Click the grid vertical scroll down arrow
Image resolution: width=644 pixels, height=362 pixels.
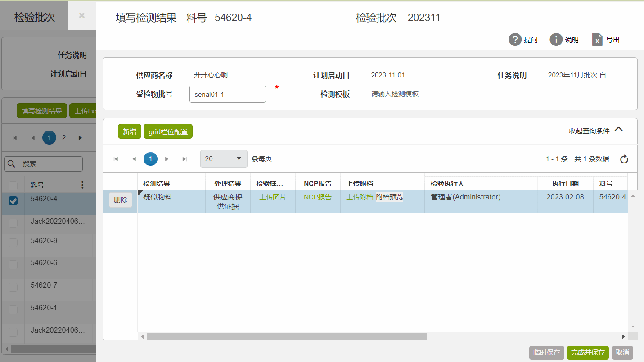click(633, 326)
